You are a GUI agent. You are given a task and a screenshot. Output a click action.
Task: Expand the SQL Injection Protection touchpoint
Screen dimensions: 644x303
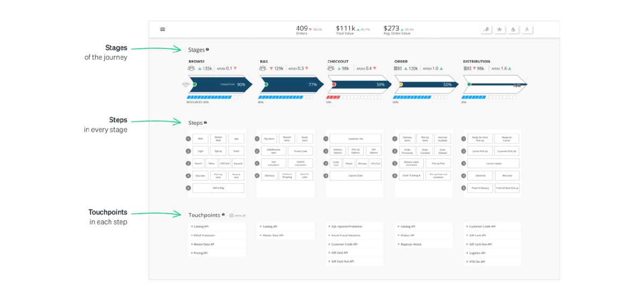(x=347, y=227)
